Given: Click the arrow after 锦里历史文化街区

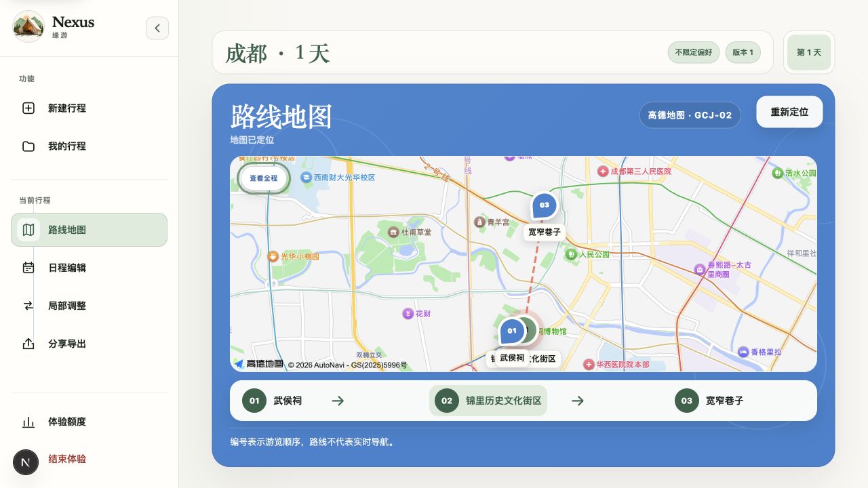Looking at the screenshot, I should [578, 401].
